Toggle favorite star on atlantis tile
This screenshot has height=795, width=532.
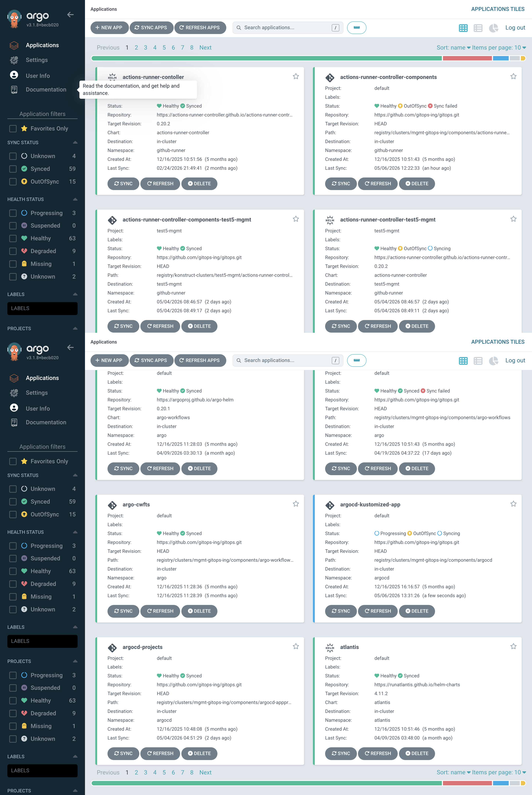513,647
